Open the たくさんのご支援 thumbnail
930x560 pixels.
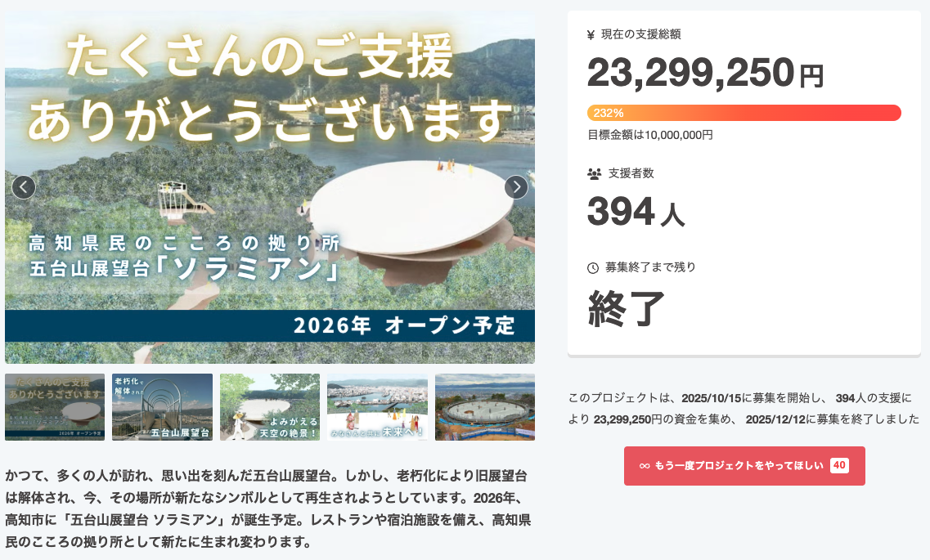click(54, 406)
